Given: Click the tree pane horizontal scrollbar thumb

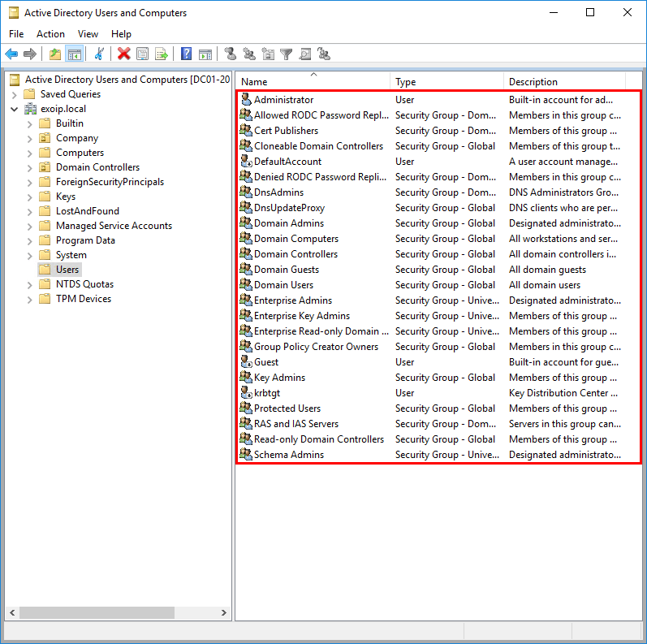Looking at the screenshot, I should tap(97, 612).
